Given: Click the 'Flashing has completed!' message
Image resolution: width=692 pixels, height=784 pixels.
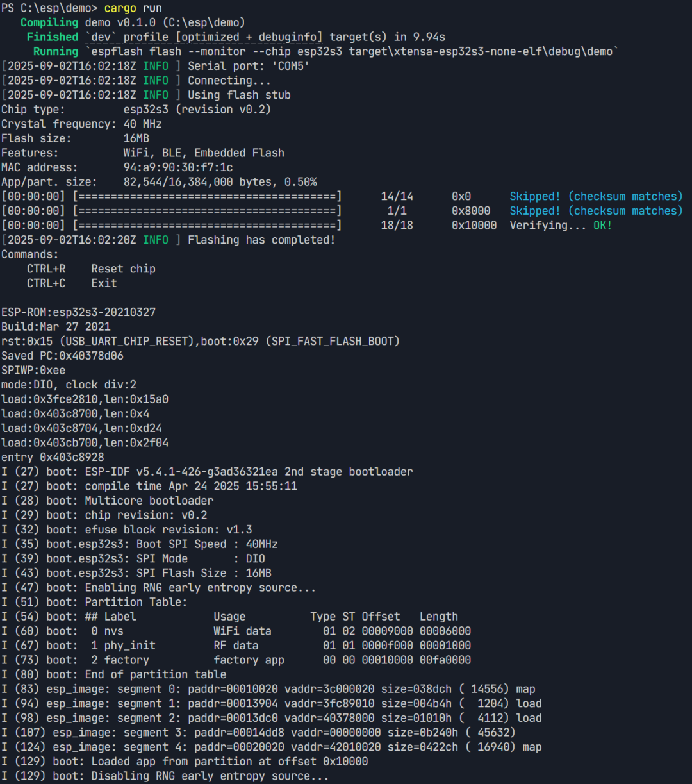Looking at the screenshot, I should 261,240.
